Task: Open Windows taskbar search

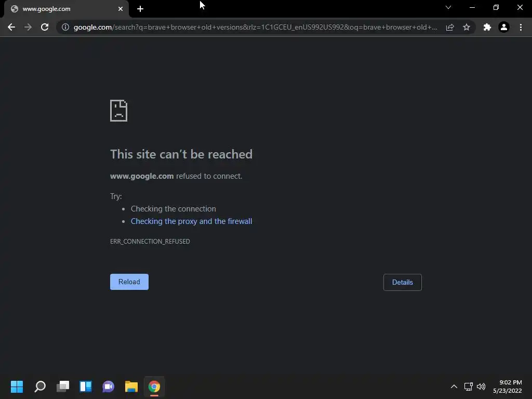Action: [x=40, y=387]
